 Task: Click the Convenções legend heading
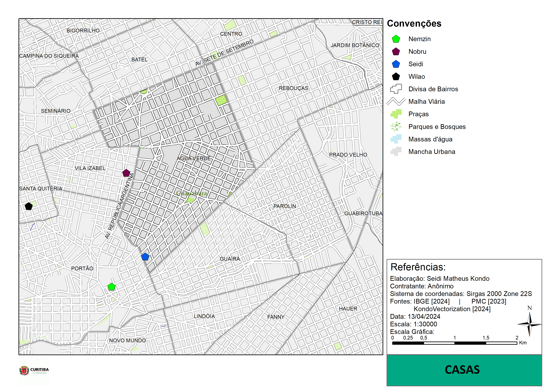tap(414, 24)
